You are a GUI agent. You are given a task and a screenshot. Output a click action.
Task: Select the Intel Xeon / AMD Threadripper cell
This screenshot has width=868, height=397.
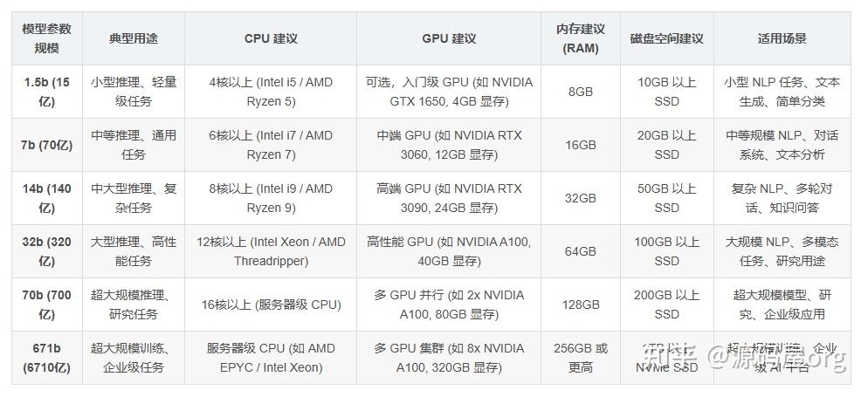tap(271, 251)
